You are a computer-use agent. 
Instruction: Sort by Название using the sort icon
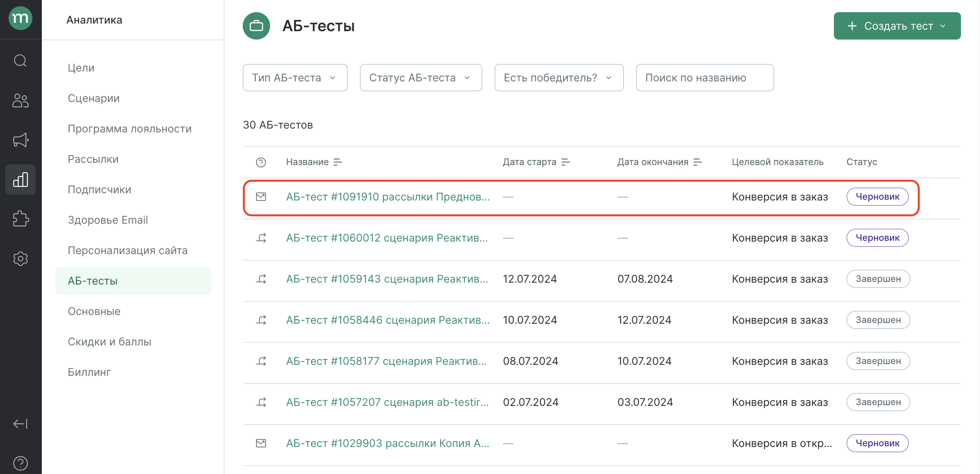pos(338,162)
